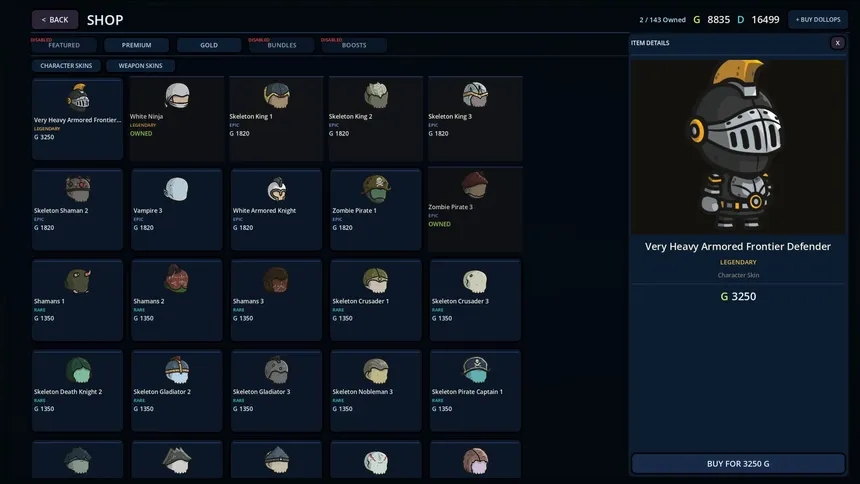
Task: Click the Very Heavy Armored Frontier Defender title
Action: [738, 246]
